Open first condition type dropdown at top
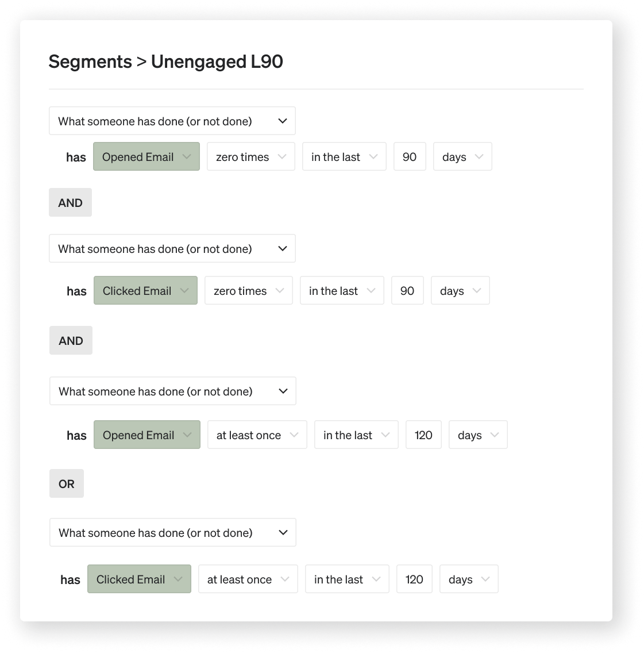The image size is (644, 653). click(172, 121)
